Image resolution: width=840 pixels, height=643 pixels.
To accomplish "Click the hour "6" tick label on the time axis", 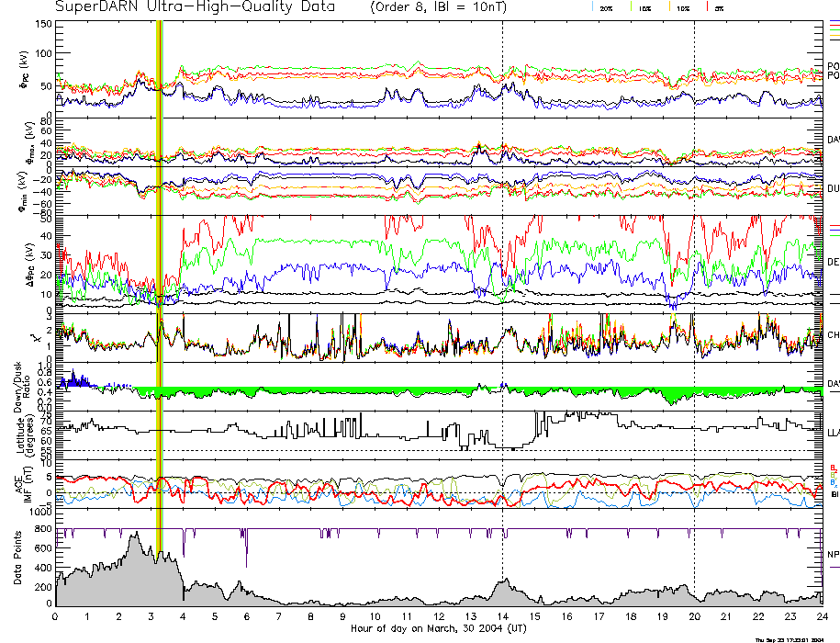I will (x=247, y=616).
